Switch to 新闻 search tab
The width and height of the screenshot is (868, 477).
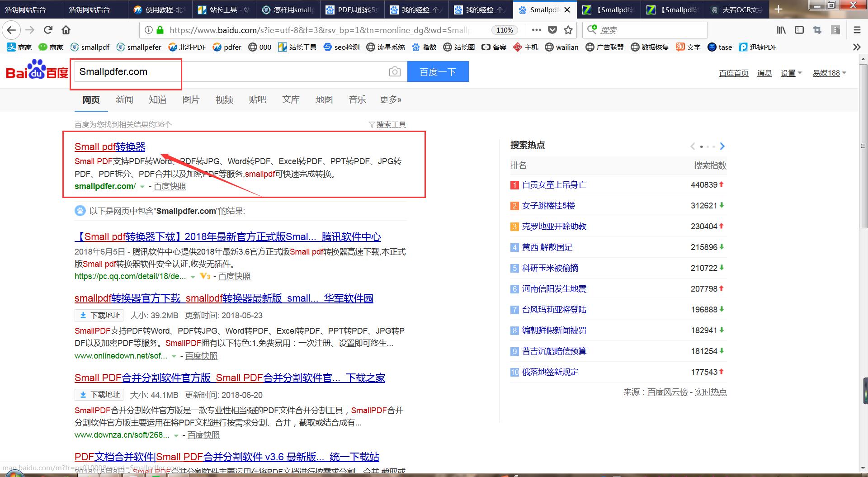click(124, 99)
